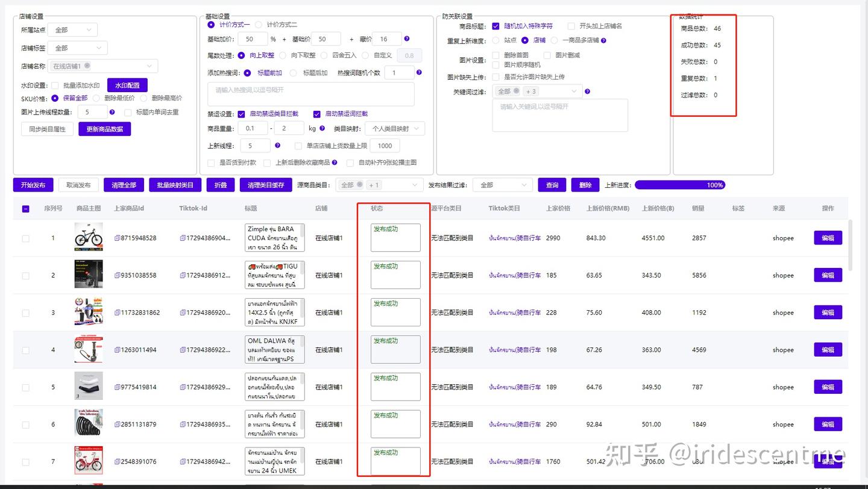Image resolution: width=868 pixels, height=489 pixels.
Task: Copy product ID 9351038558 via copy icon
Action: pos(118,275)
